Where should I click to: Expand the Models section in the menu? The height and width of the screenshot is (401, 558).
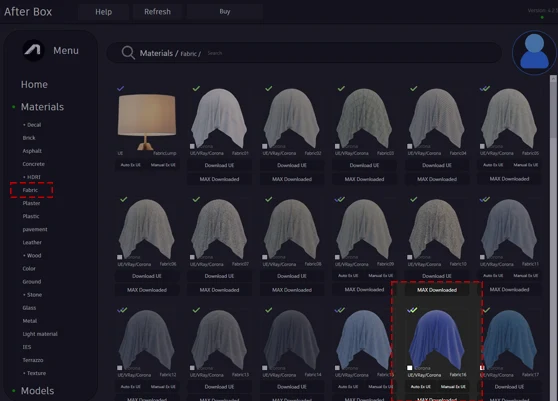point(37,391)
